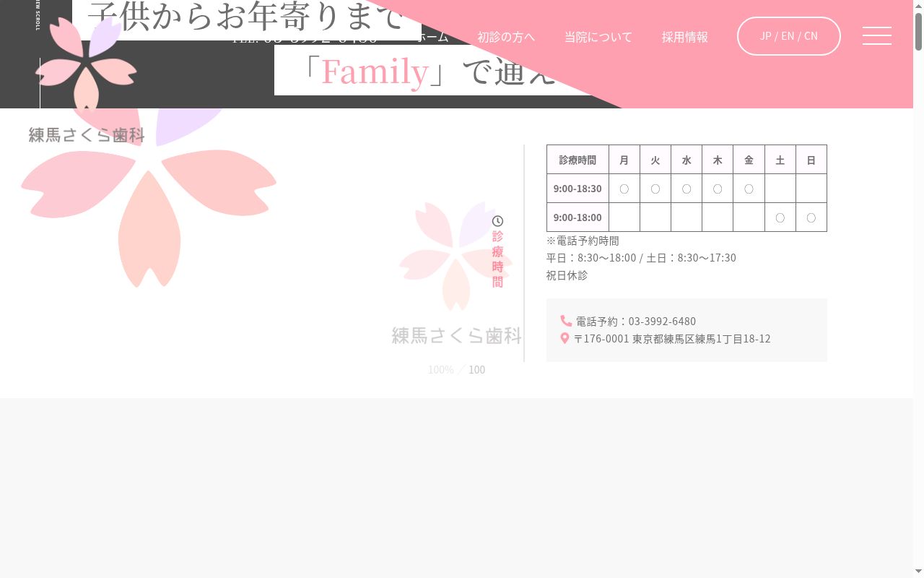The width and height of the screenshot is (924, 578).
Task: Click the 土 circle in the 9:00-18:00 row
Action: pos(780,217)
